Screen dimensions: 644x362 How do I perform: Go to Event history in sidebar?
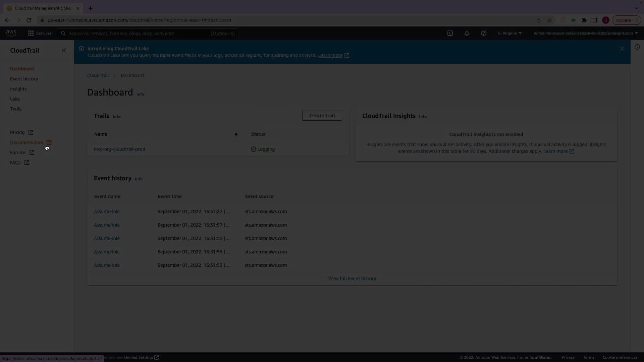pyautogui.click(x=24, y=79)
